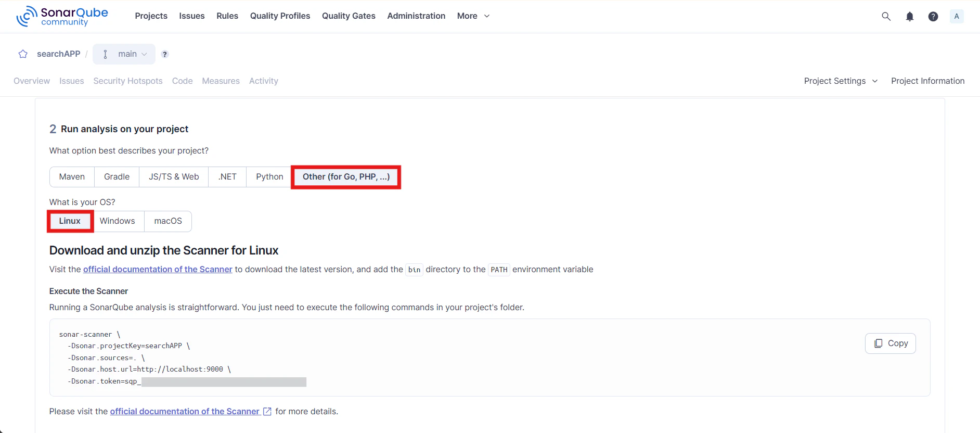Select Other (for Go, PHP, ...) option
Image resolution: width=980 pixels, height=433 pixels.
346,177
